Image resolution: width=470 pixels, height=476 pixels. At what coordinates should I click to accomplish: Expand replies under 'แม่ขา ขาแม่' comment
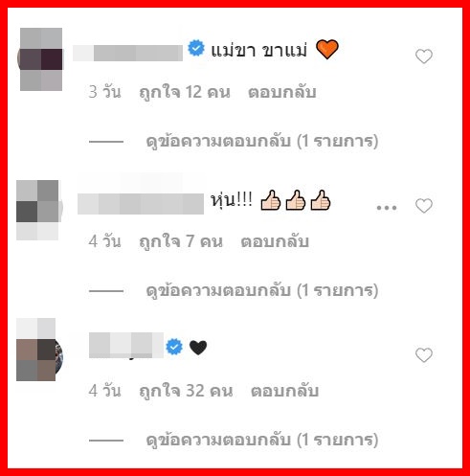pyautogui.click(x=262, y=141)
